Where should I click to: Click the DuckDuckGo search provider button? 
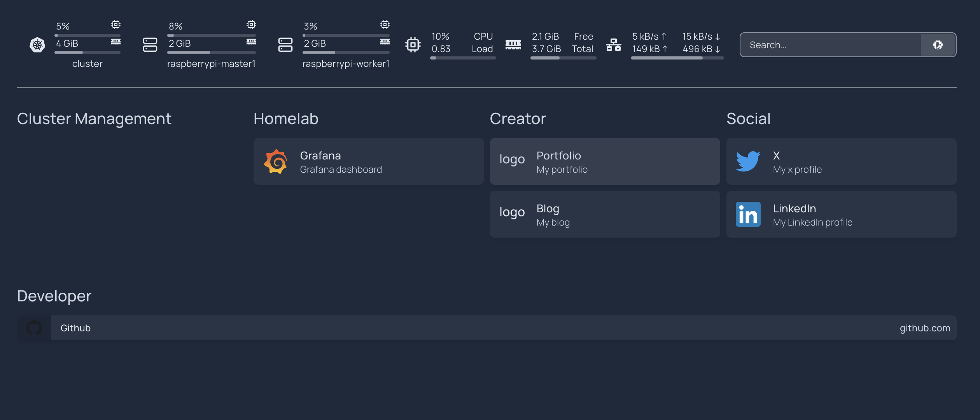click(x=938, y=45)
